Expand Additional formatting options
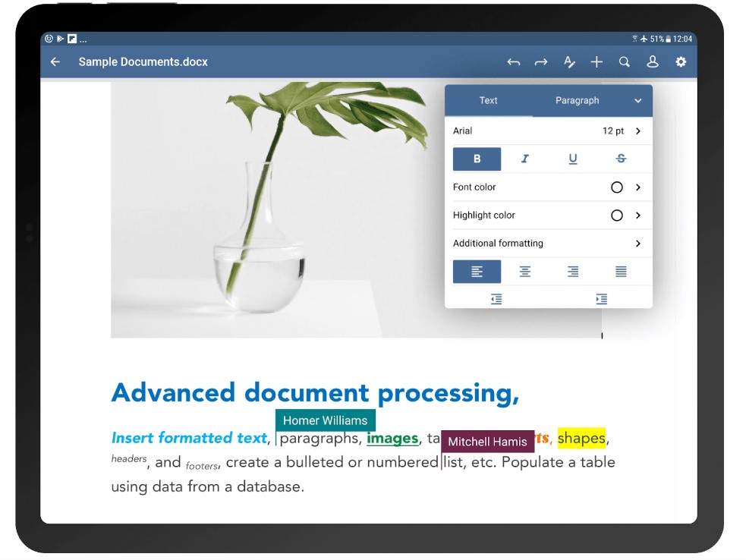This screenshot has width=746, height=560. [x=550, y=243]
